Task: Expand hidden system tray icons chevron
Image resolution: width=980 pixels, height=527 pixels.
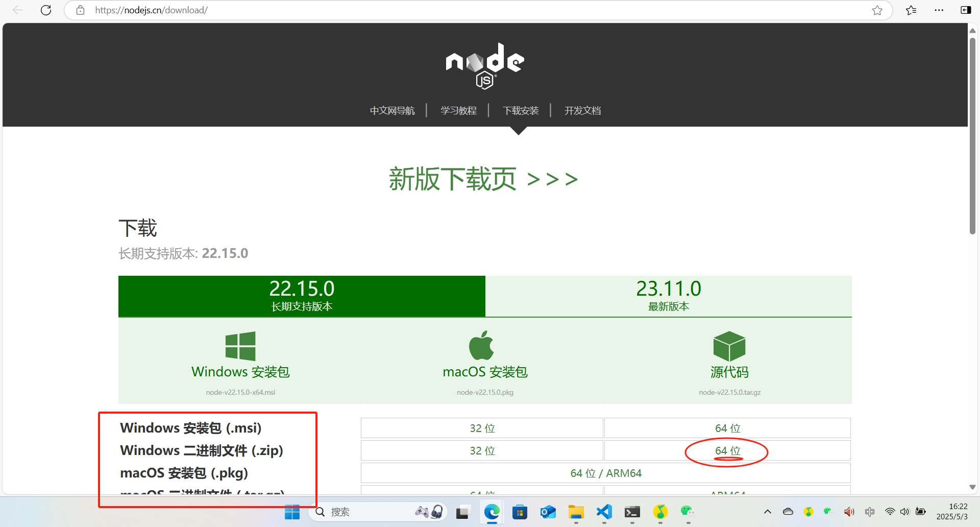Action: [x=767, y=512]
